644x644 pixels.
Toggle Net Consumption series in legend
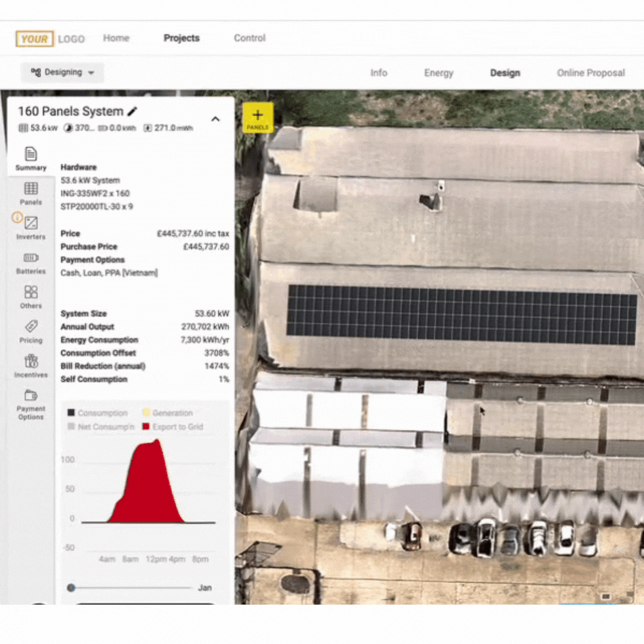tap(101, 427)
